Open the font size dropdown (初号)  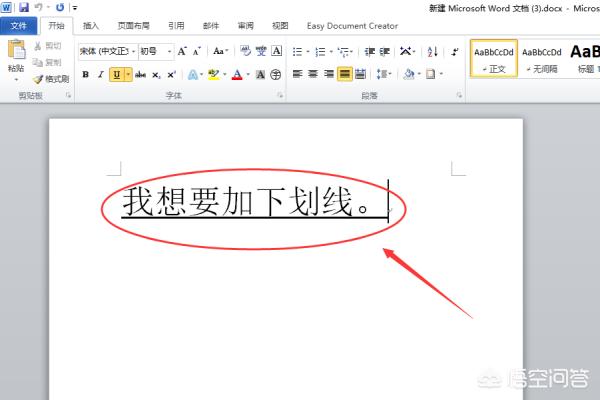170,51
